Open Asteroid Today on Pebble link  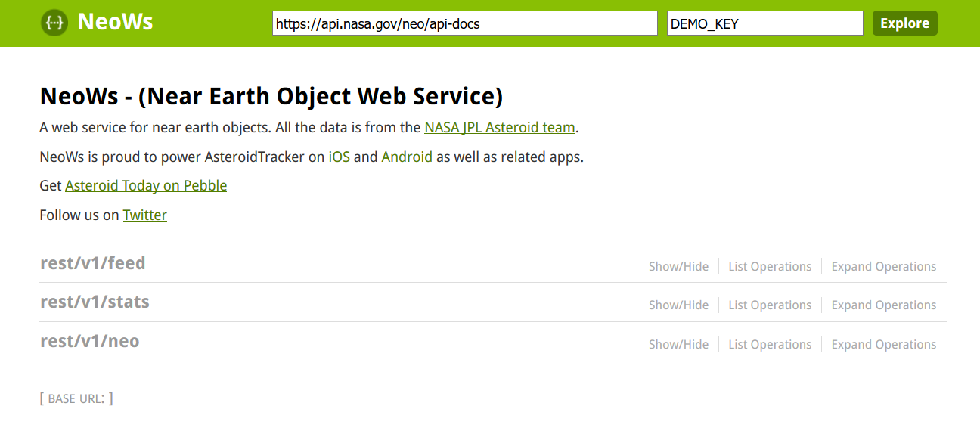pyautogui.click(x=146, y=185)
